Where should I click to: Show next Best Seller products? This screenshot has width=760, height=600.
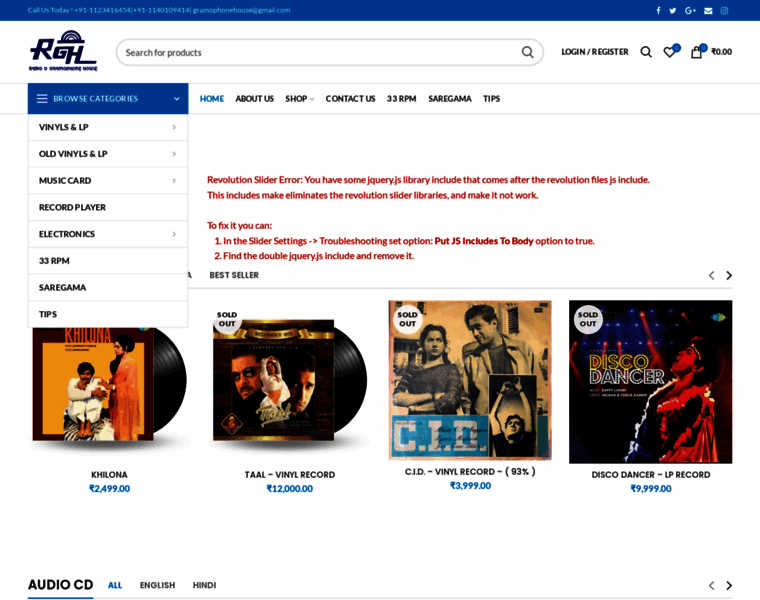point(728,275)
